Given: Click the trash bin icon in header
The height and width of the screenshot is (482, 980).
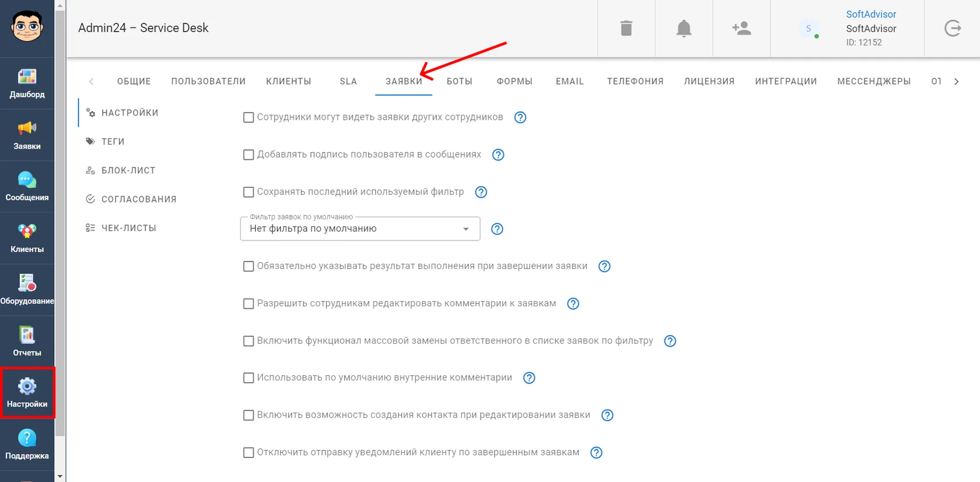Looking at the screenshot, I should (x=626, y=28).
